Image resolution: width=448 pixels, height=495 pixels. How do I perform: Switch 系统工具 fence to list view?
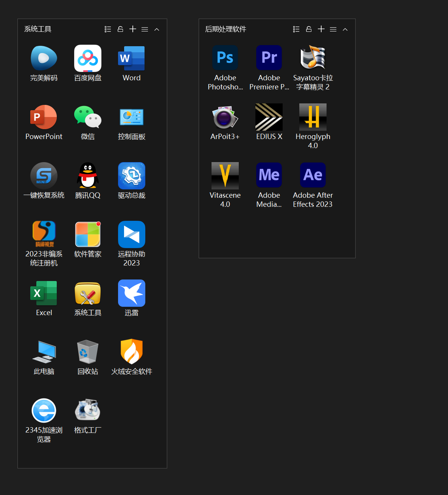click(108, 29)
